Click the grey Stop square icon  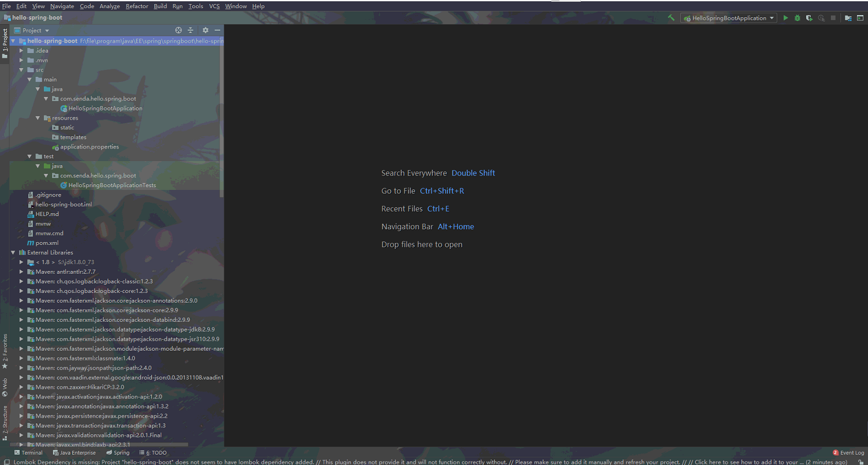833,18
